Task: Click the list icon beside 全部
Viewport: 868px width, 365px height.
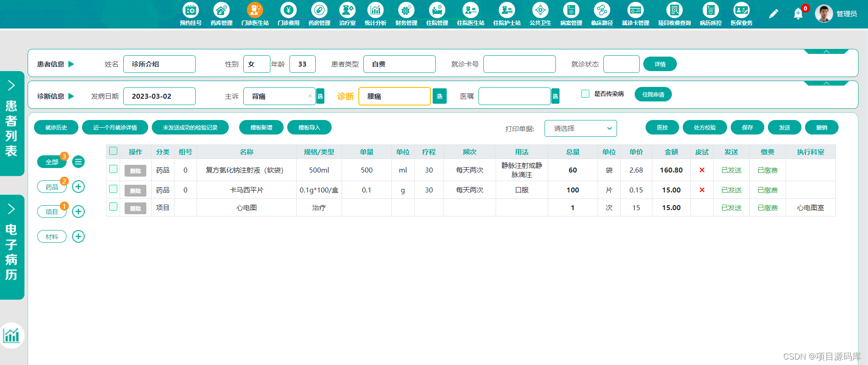Action: [78, 162]
